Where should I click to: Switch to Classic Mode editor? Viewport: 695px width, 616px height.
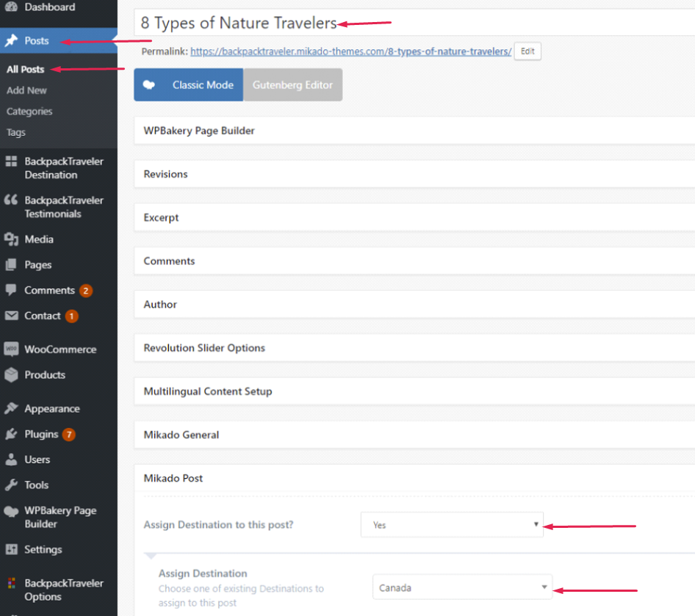(189, 85)
